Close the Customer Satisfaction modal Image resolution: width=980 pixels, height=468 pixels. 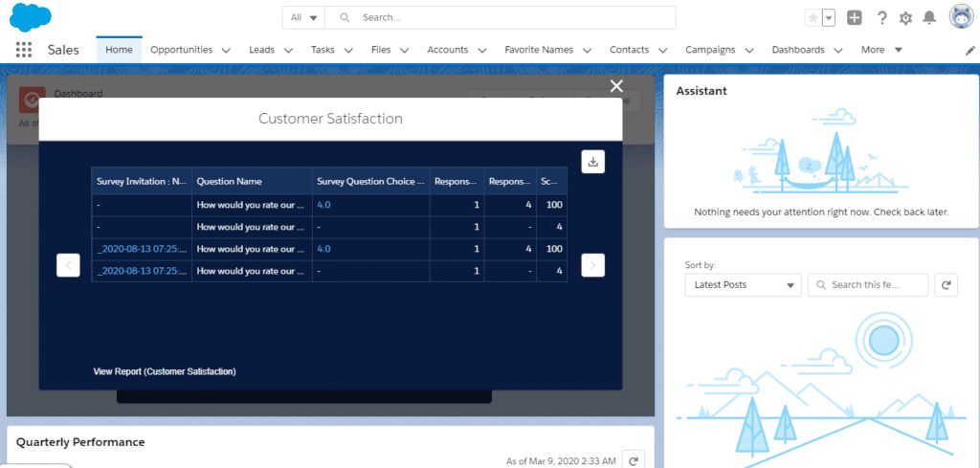click(617, 87)
